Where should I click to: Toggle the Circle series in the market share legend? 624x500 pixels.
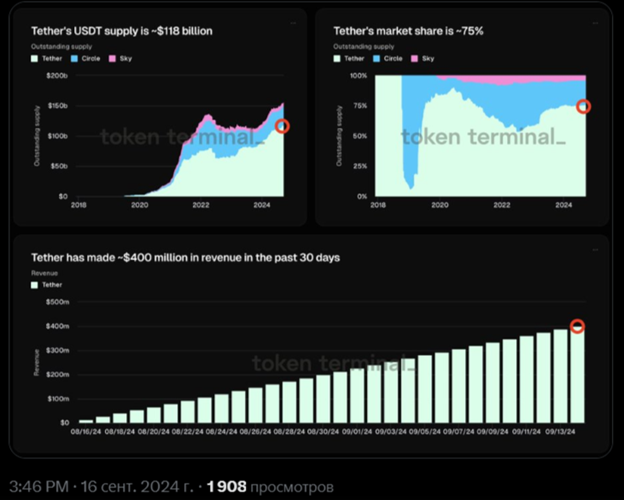click(388, 59)
